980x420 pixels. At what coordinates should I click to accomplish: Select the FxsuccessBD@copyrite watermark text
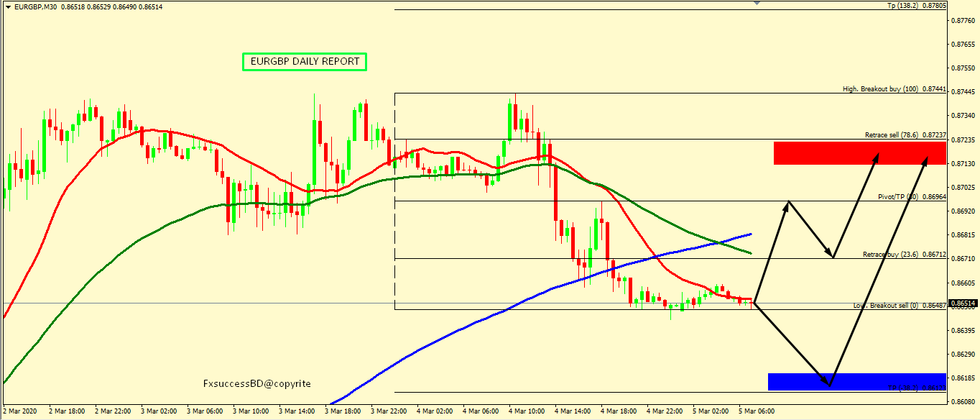point(257,384)
